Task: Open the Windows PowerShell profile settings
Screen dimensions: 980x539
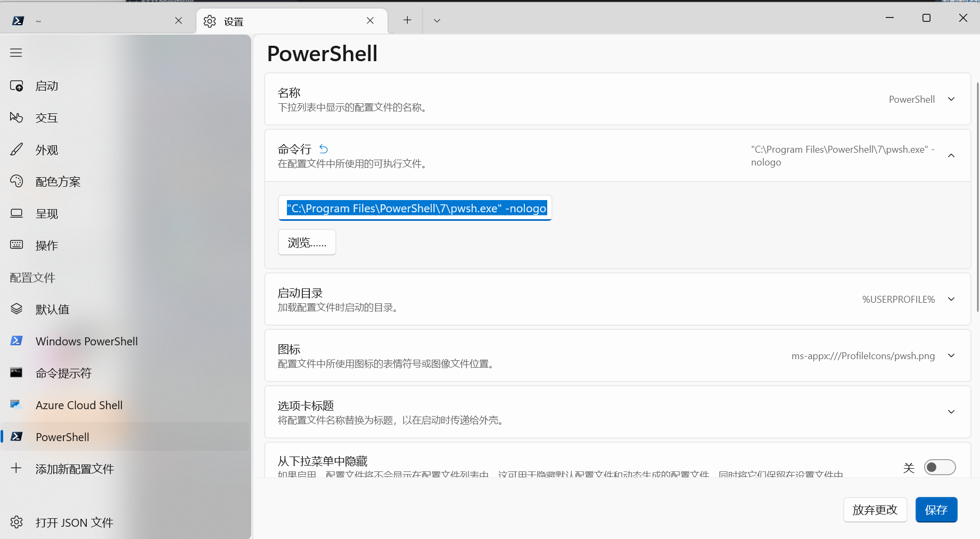Action: pyautogui.click(x=86, y=341)
